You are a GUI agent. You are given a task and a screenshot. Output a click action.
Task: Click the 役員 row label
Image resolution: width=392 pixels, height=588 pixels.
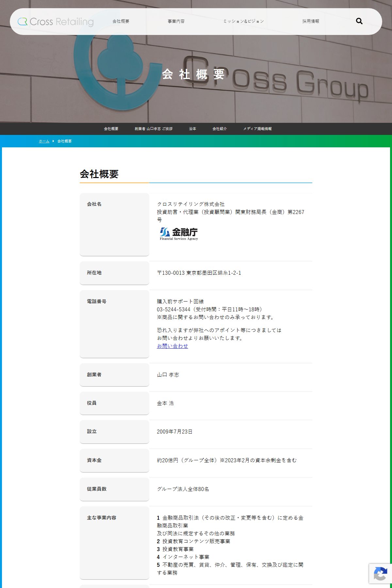(x=91, y=403)
